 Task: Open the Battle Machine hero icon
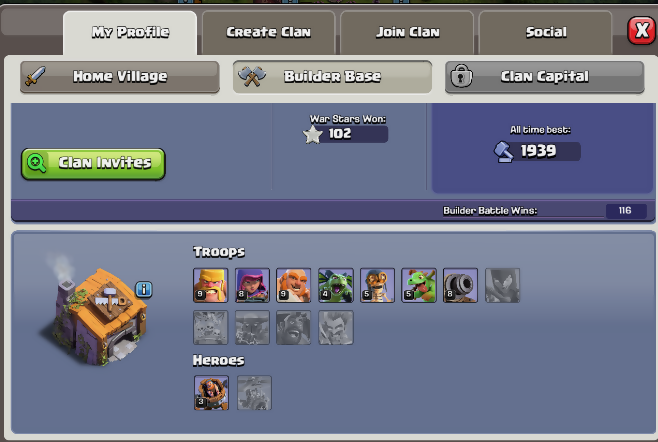click(212, 393)
